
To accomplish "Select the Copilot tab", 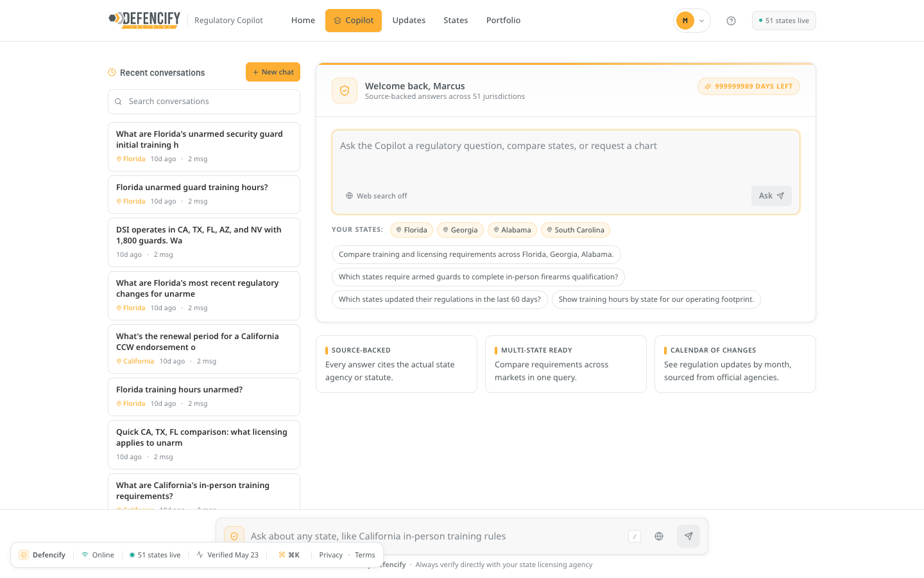I will coord(354,21).
